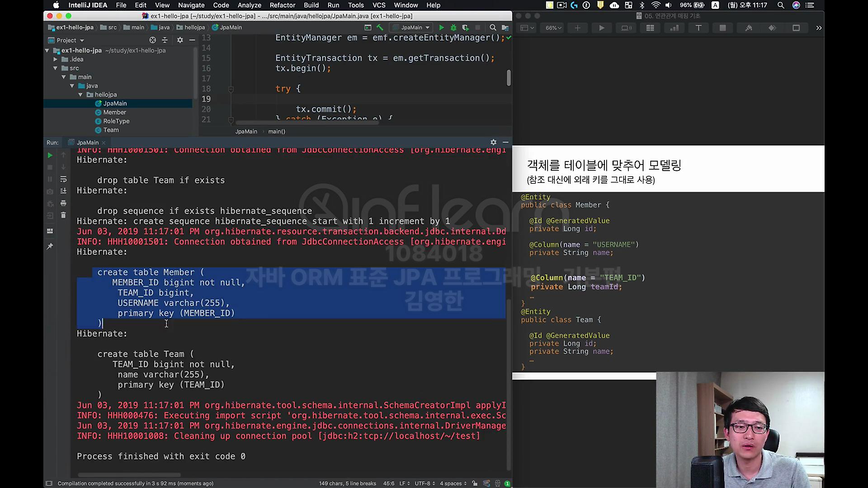
Task: Run JpaMain with the green toolbar play button
Action: (x=441, y=28)
